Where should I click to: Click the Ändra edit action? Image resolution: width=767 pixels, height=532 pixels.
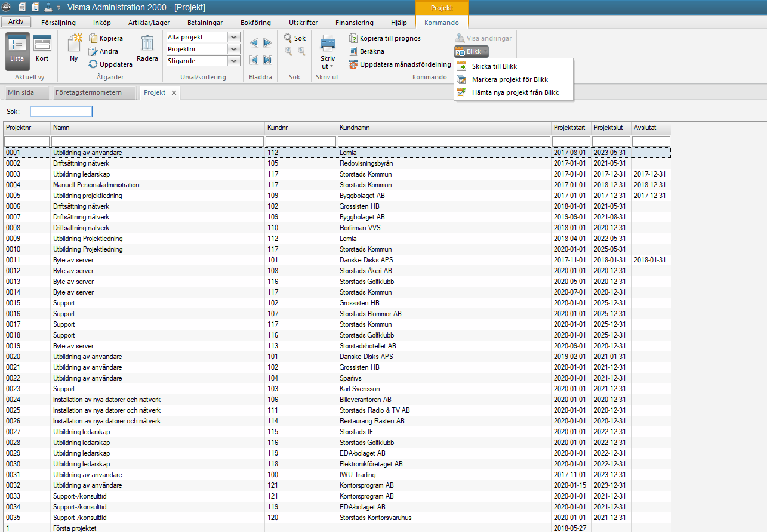click(x=103, y=51)
